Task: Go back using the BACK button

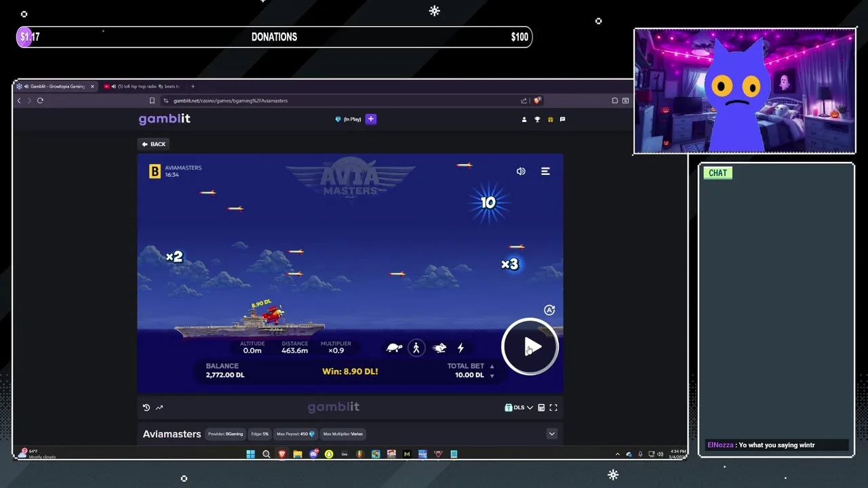Action: (x=153, y=144)
